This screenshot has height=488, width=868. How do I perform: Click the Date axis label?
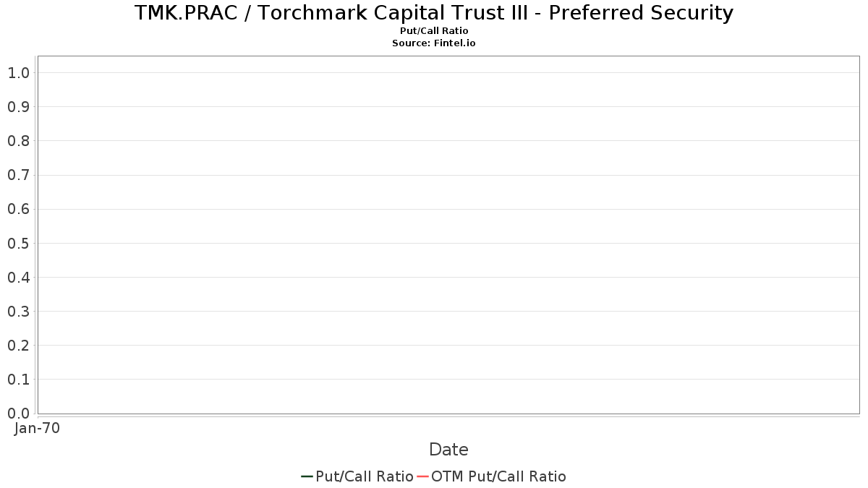(448, 450)
